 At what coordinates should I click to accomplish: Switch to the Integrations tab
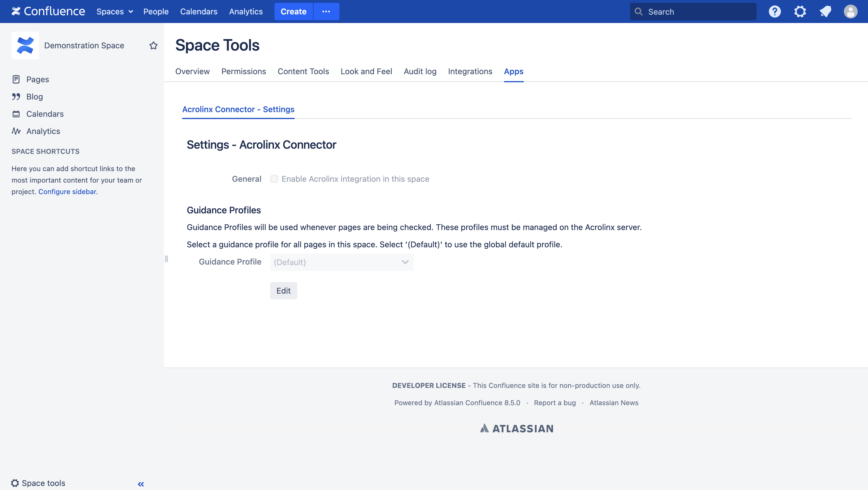pos(470,71)
